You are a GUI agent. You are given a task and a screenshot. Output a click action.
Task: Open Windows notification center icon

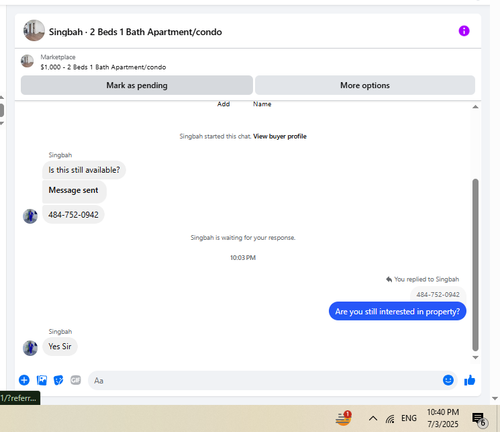480,420
